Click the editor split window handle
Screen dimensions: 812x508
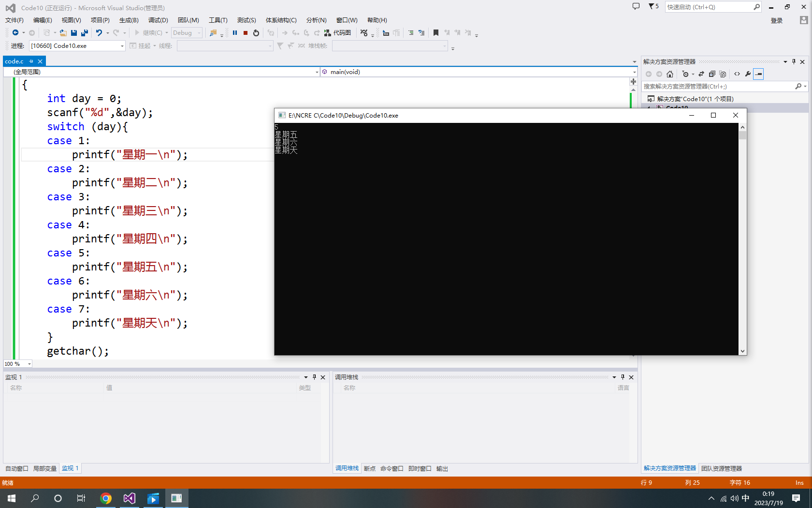point(633,82)
